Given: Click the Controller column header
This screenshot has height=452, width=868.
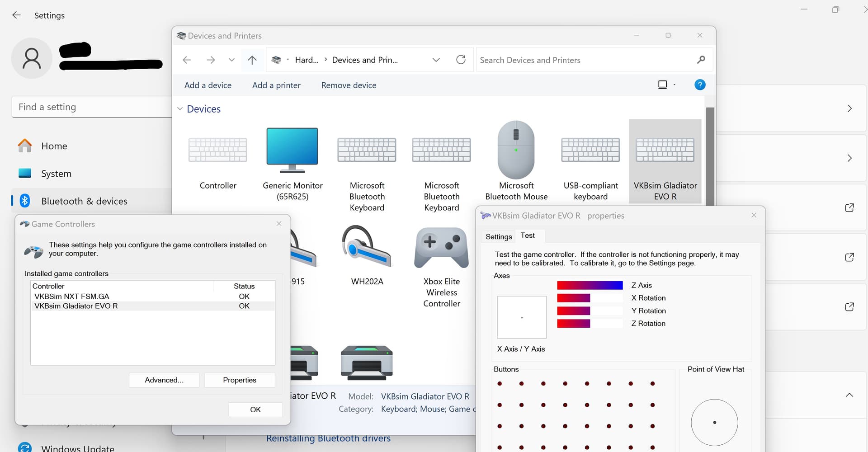Looking at the screenshot, I should click(122, 286).
